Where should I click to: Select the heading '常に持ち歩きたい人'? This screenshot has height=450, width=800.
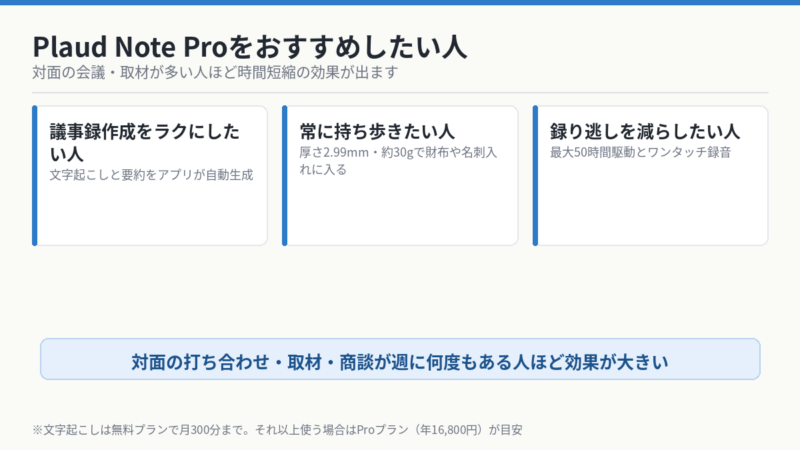377,132
